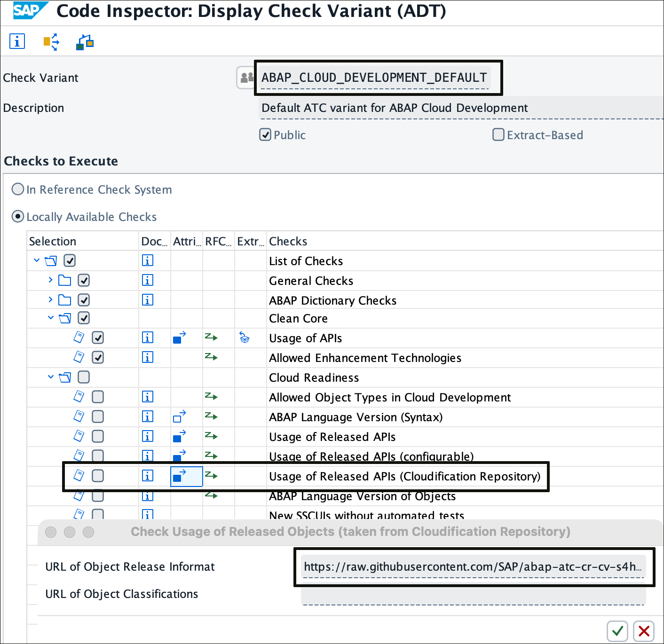Click the Selection column header
The height and width of the screenshot is (644, 664).
point(83,241)
